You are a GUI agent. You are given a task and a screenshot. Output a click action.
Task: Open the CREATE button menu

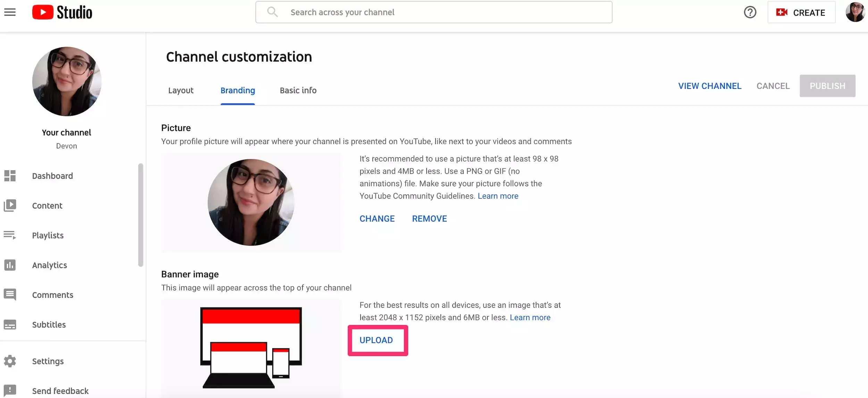pyautogui.click(x=801, y=12)
